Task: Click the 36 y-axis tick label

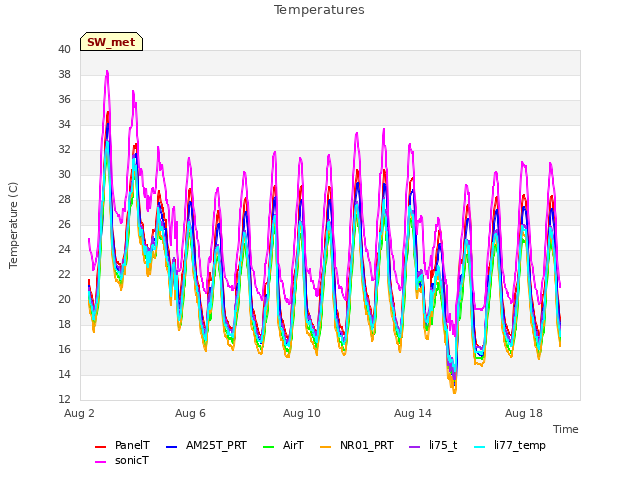Action: tap(64, 99)
